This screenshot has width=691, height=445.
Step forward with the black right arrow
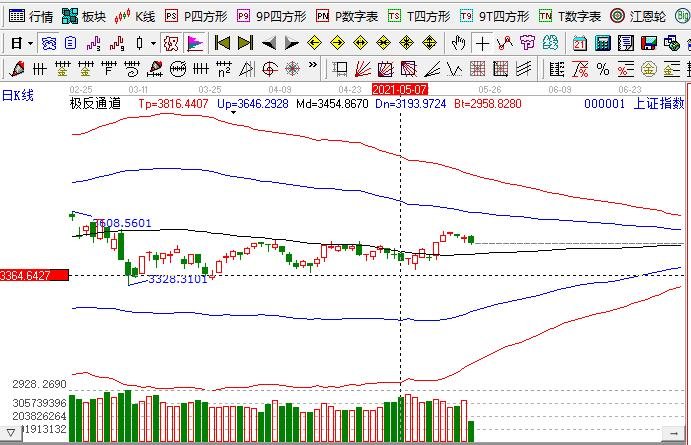(291, 43)
